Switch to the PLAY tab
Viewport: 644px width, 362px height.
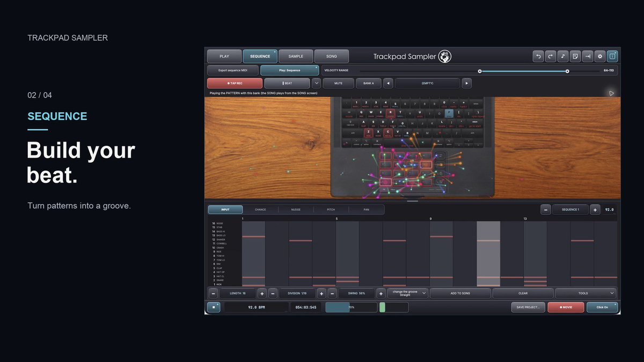pyautogui.click(x=224, y=56)
